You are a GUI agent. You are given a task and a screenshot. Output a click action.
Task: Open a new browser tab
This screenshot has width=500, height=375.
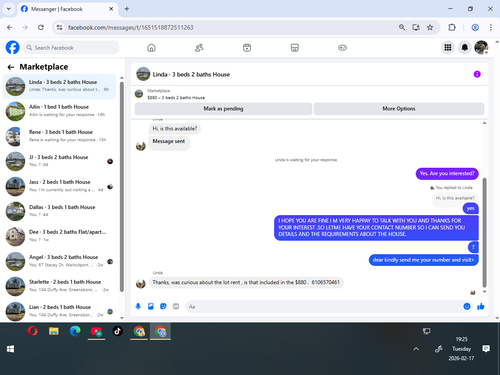[127, 9]
